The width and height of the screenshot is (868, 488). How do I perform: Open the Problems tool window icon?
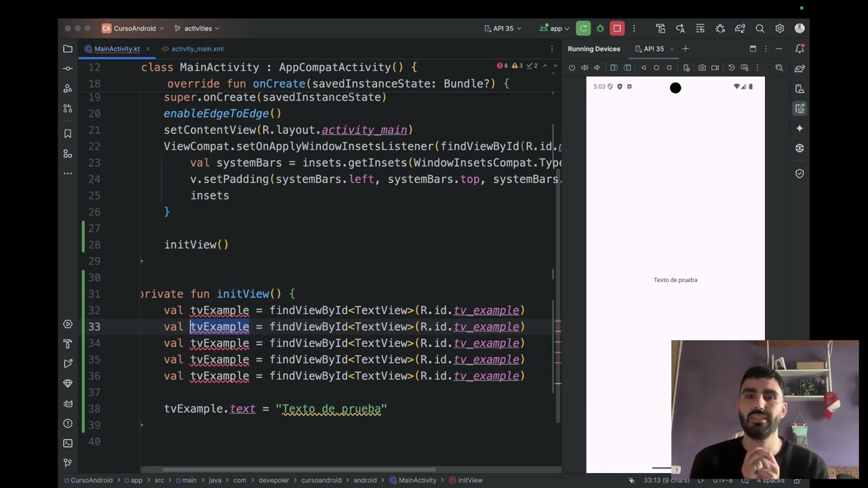pos(68,424)
